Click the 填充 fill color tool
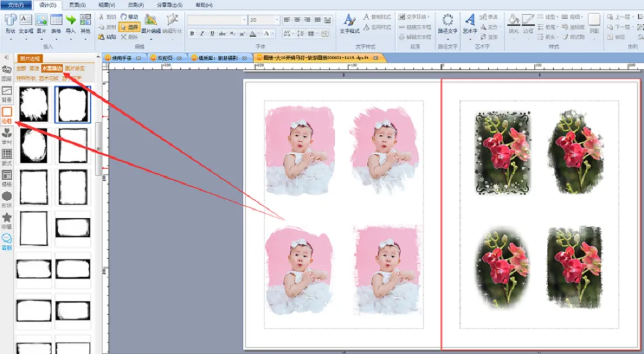The width and height of the screenshot is (644, 354). click(x=513, y=23)
